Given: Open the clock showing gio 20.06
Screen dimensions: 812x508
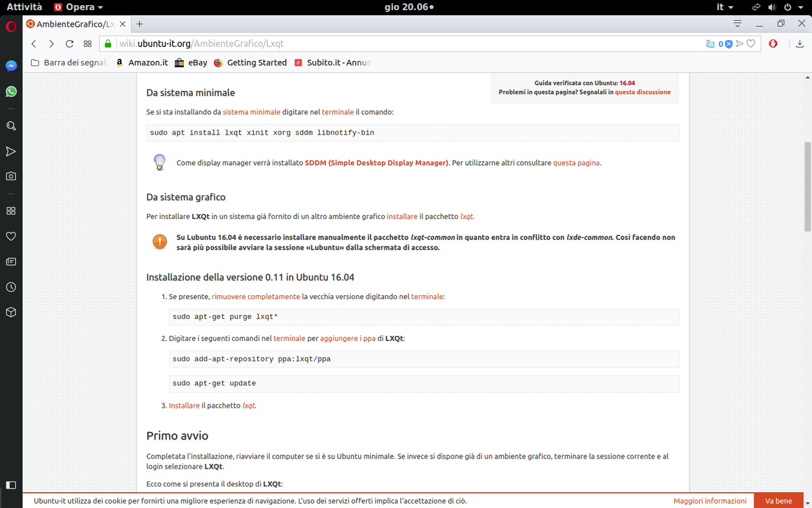Looking at the screenshot, I should point(409,7).
